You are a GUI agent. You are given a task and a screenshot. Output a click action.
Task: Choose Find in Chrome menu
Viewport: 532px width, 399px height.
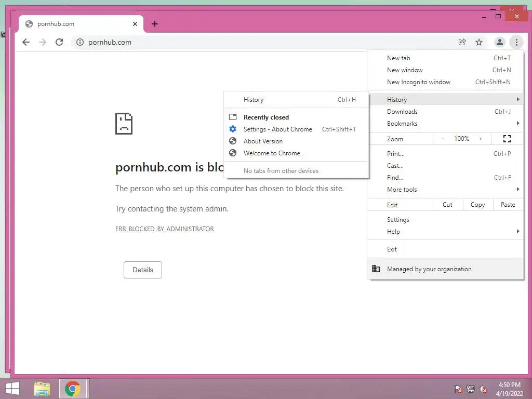pyautogui.click(x=445, y=178)
